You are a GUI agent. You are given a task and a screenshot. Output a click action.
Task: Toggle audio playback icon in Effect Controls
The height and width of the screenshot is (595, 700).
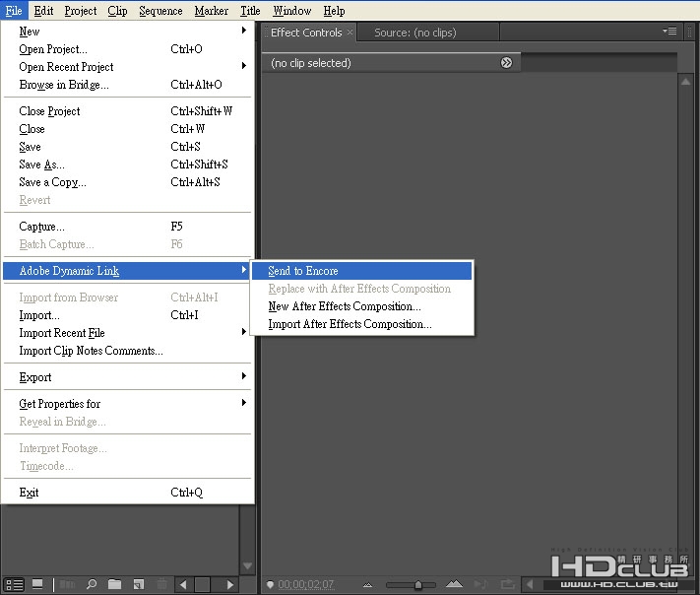tap(480, 584)
